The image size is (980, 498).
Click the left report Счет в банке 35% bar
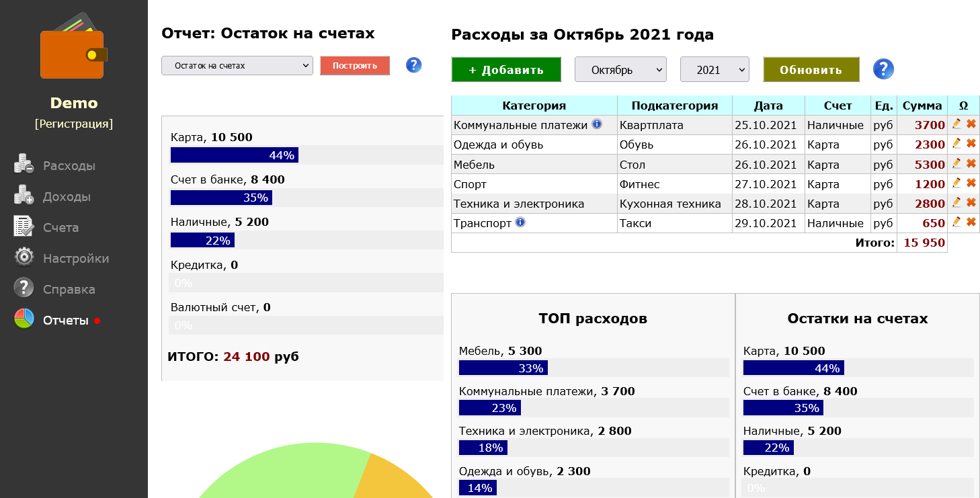tap(222, 198)
